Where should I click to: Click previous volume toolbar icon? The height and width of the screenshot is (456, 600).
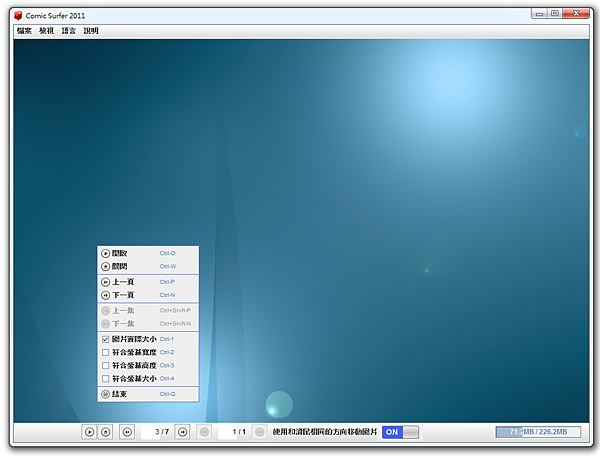204,432
